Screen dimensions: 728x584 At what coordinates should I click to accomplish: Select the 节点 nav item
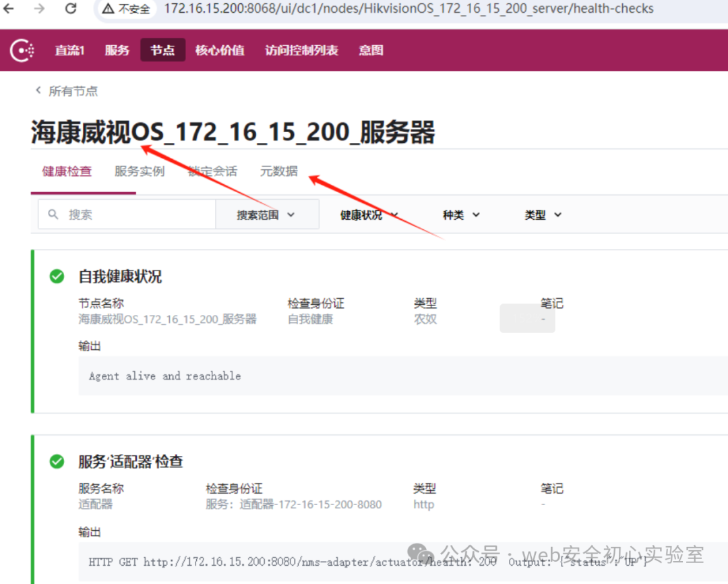tap(162, 50)
